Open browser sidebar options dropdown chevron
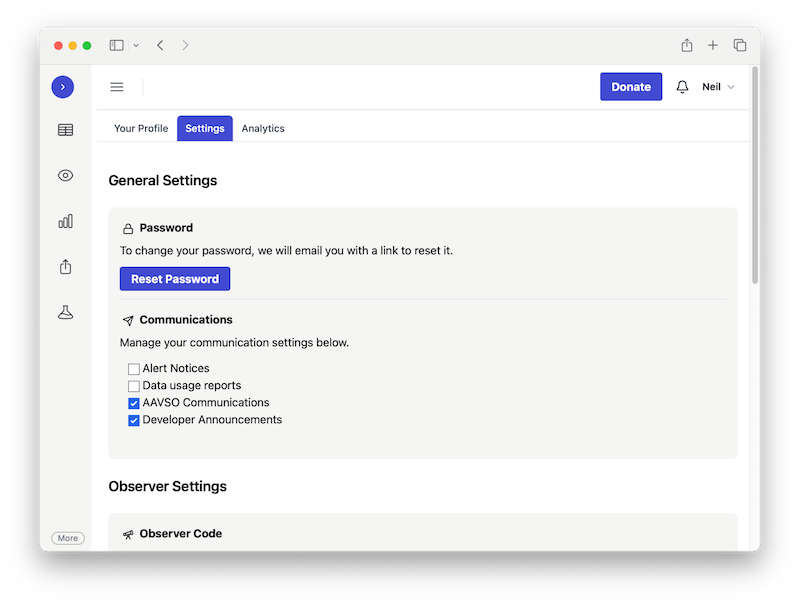 pos(136,45)
